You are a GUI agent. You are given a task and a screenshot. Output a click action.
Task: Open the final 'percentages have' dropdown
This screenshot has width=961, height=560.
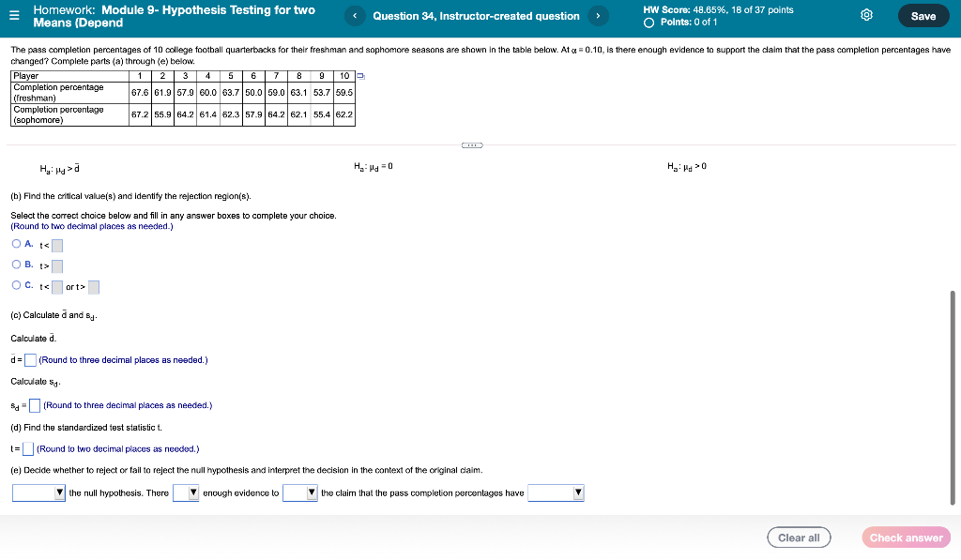click(x=556, y=493)
